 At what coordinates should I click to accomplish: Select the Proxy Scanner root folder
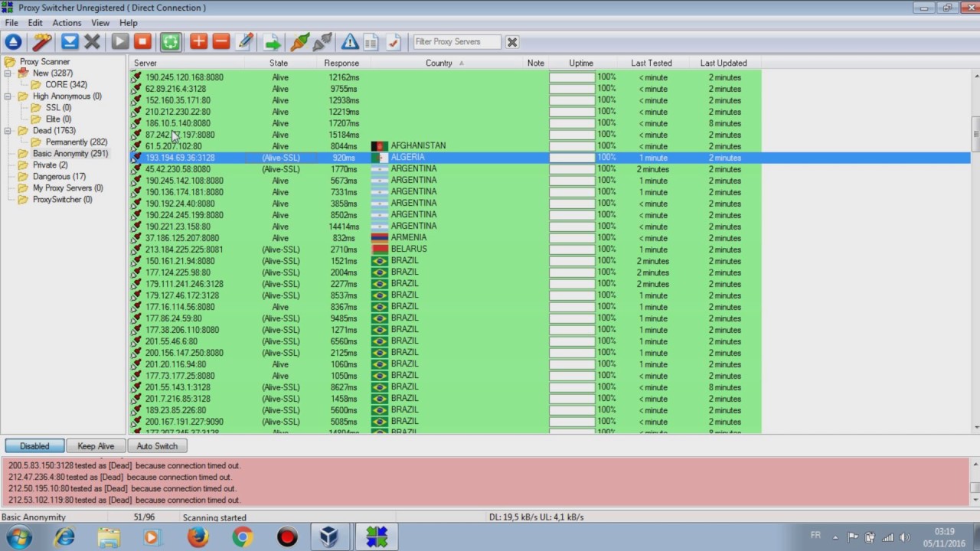[44, 62]
